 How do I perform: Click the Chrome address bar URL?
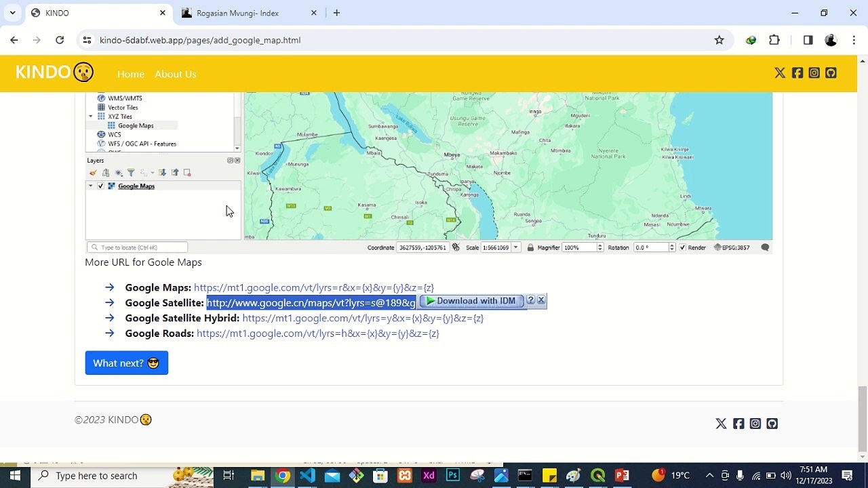coord(200,40)
